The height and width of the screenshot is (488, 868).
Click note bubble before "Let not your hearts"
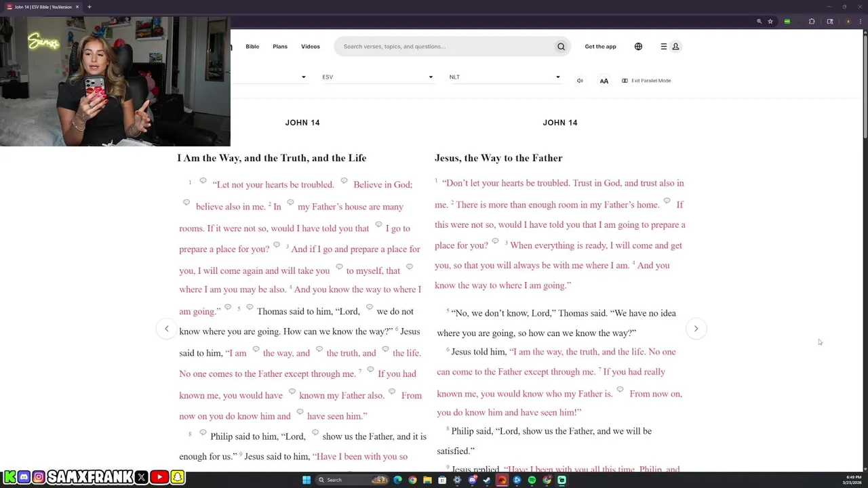pyautogui.click(x=203, y=181)
